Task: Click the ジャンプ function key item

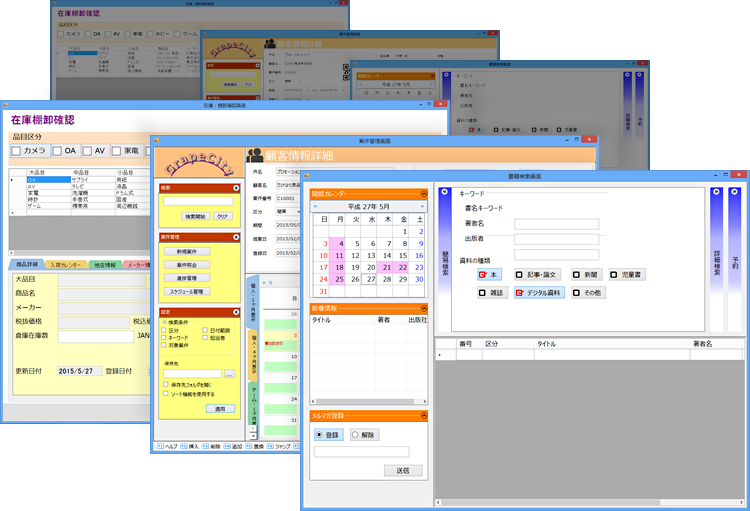Action: point(279,446)
